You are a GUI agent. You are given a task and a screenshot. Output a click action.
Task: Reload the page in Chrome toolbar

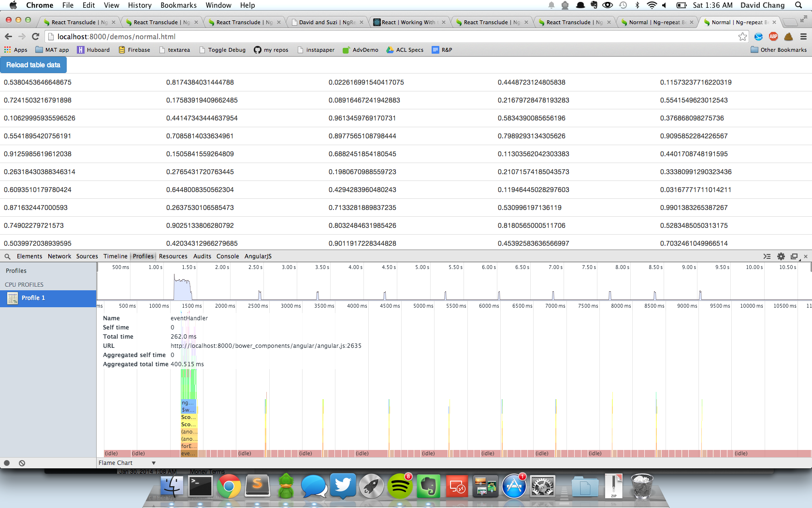coord(35,36)
